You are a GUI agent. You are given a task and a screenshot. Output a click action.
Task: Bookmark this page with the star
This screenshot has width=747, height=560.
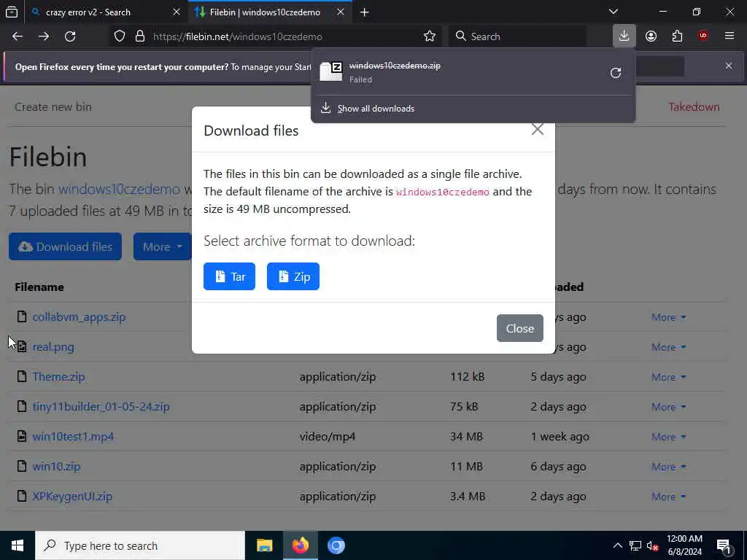[429, 36]
